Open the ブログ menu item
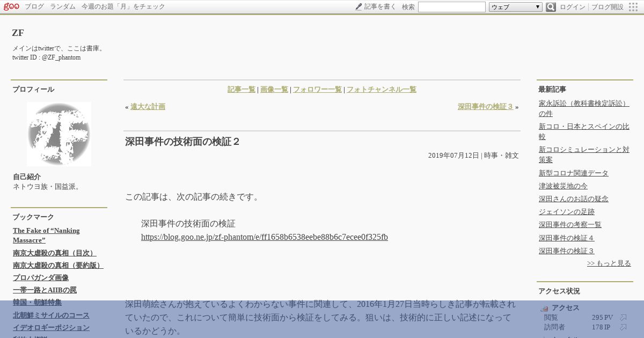 [x=34, y=6]
